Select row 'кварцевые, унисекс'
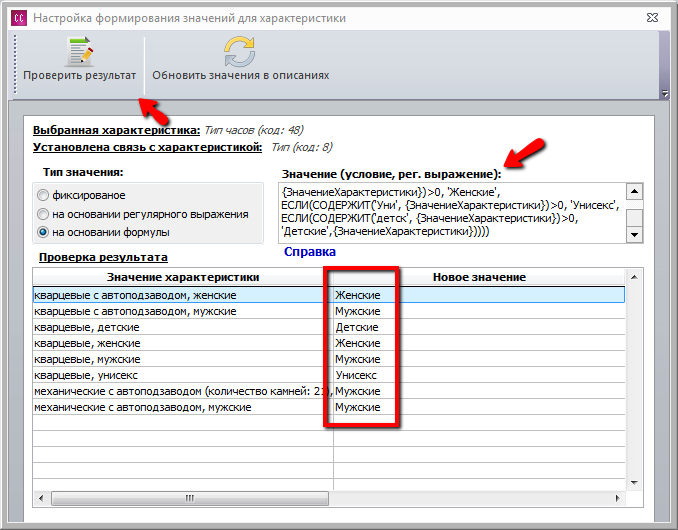This screenshot has width=678, height=530. tap(329, 375)
